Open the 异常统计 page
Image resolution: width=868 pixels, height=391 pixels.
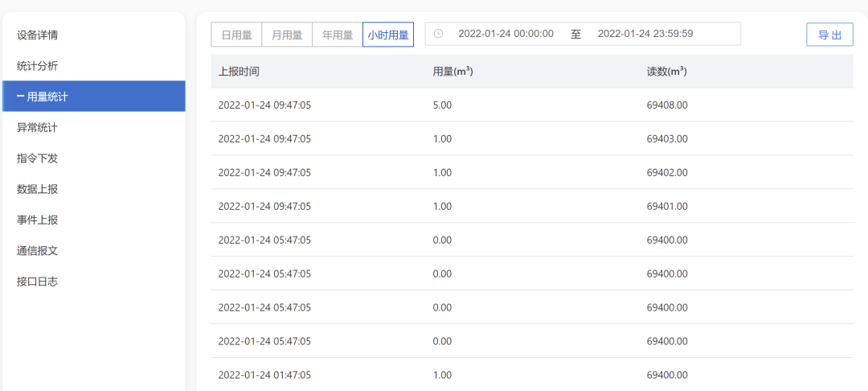(x=37, y=127)
